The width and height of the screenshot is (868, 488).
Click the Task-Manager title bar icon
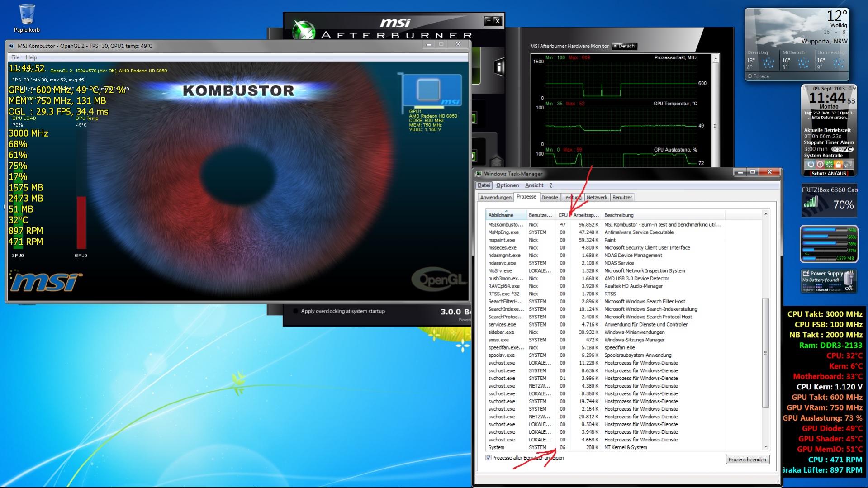(x=479, y=174)
